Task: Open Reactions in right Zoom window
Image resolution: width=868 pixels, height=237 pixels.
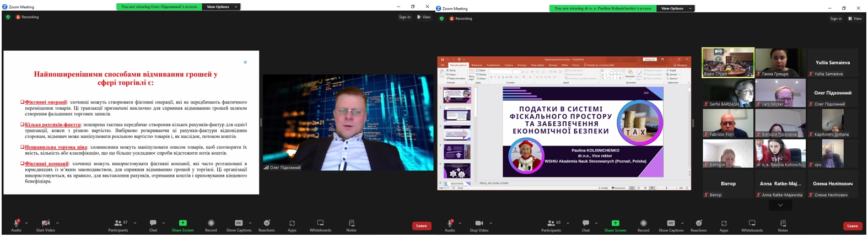Action: click(699, 225)
